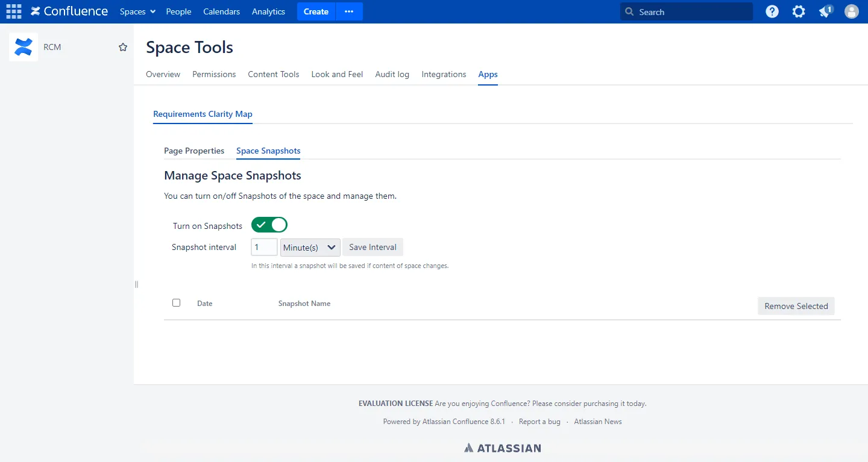Open the Permissions tab

click(214, 74)
